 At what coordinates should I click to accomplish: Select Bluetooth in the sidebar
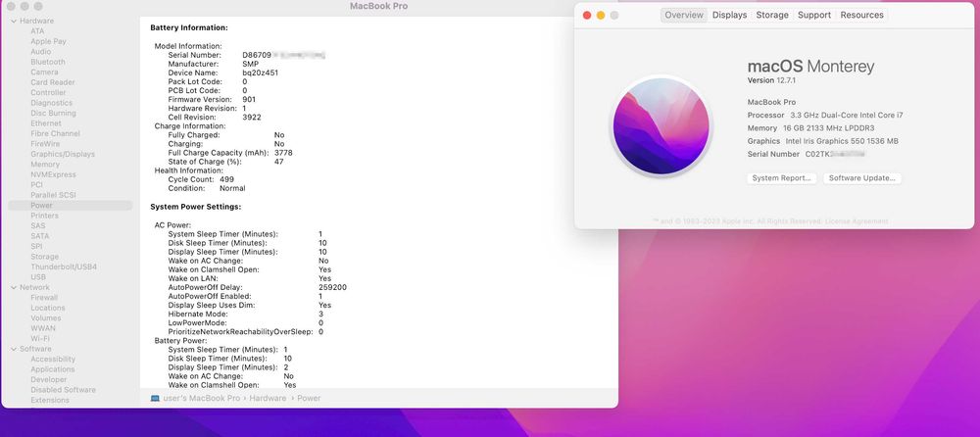pyautogui.click(x=47, y=62)
